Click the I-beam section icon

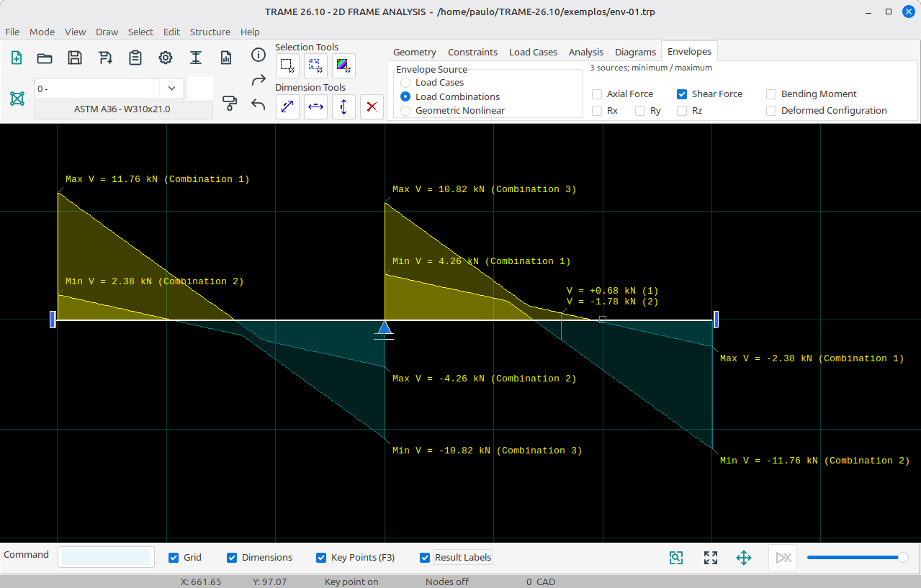[196, 58]
